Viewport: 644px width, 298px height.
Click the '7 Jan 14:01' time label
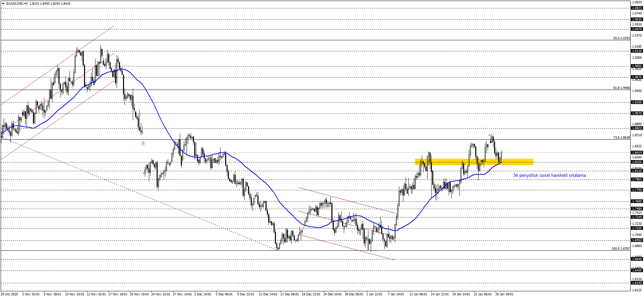tap(396, 294)
